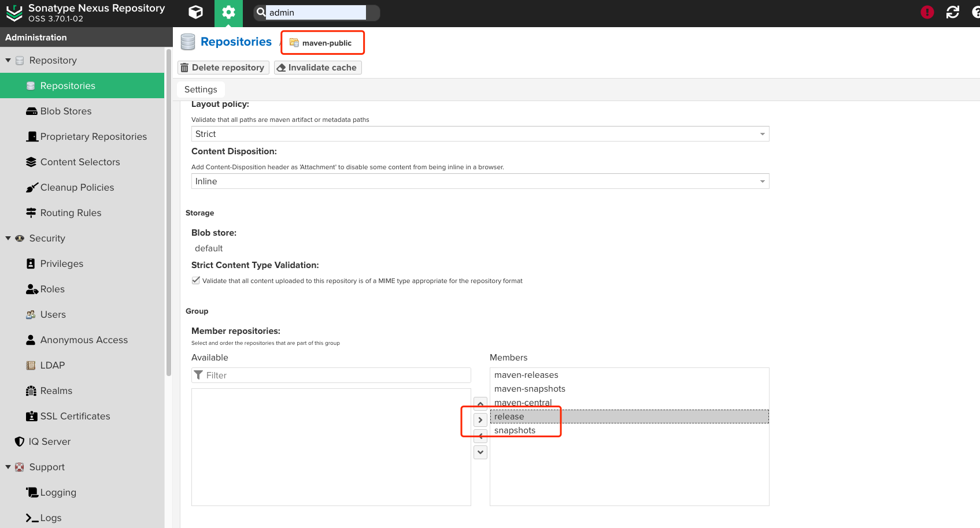
Task: Click the Repositories breadcrumb link
Action: point(236,42)
